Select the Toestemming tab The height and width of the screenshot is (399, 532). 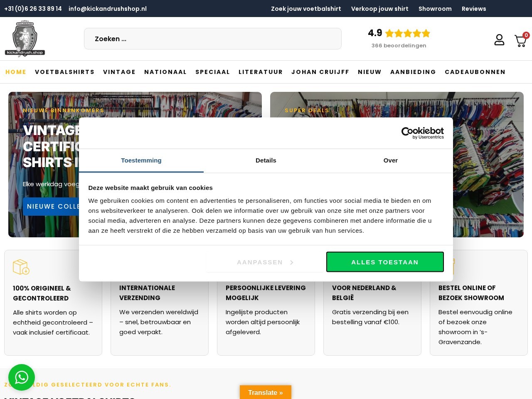pos(141,160)
